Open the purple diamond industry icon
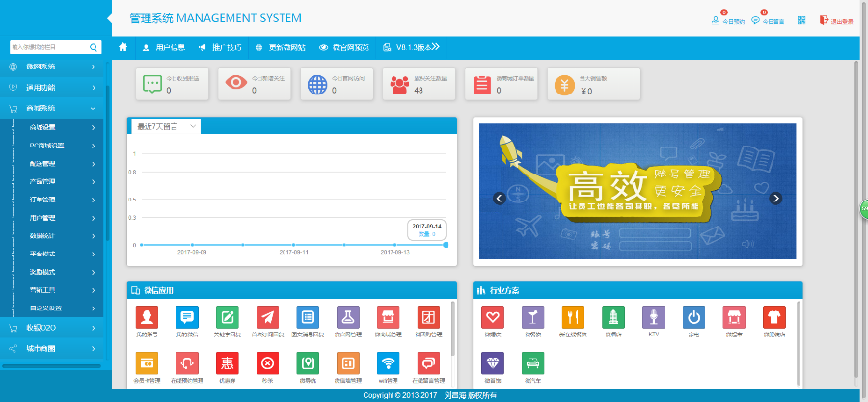This screenshot has width=868, height=402. [x=493, y=363]
